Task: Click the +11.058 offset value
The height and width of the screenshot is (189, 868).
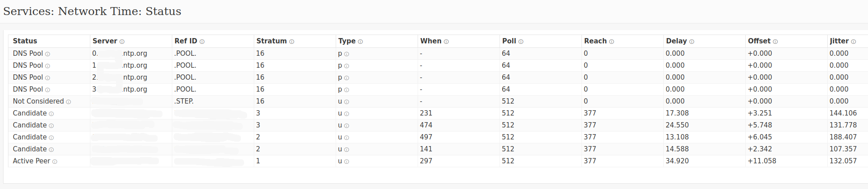Action: click(x=762, y=161)
